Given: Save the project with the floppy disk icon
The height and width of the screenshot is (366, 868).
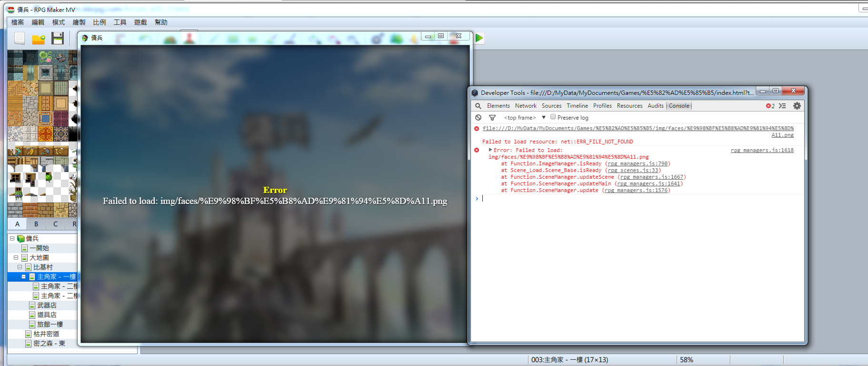Looking at the screenshot, I should (58, 39).
